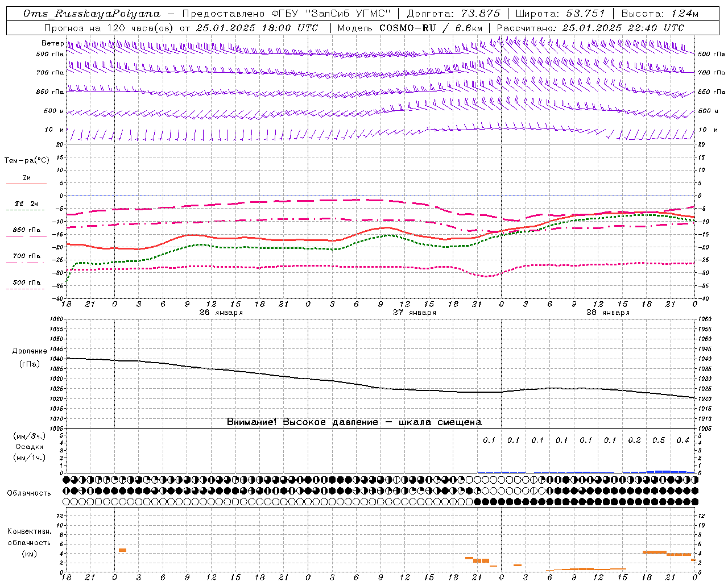Click the '850 гПа' temperature legend entry
Viewport: 728px width, 582px height.
tap(26, 230)
